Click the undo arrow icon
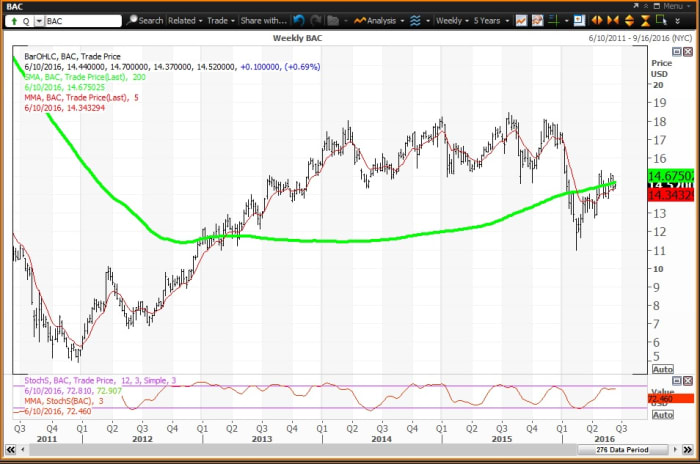 coord(297,20)
